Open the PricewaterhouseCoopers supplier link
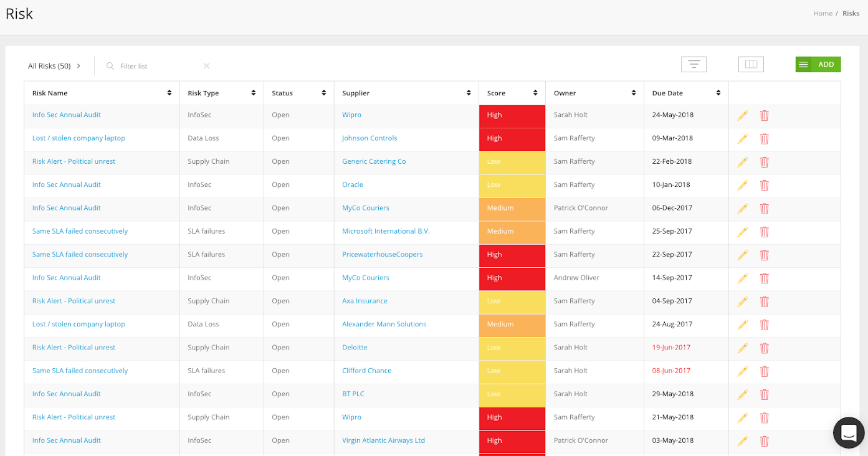868x456 pixels. (382, 254)
